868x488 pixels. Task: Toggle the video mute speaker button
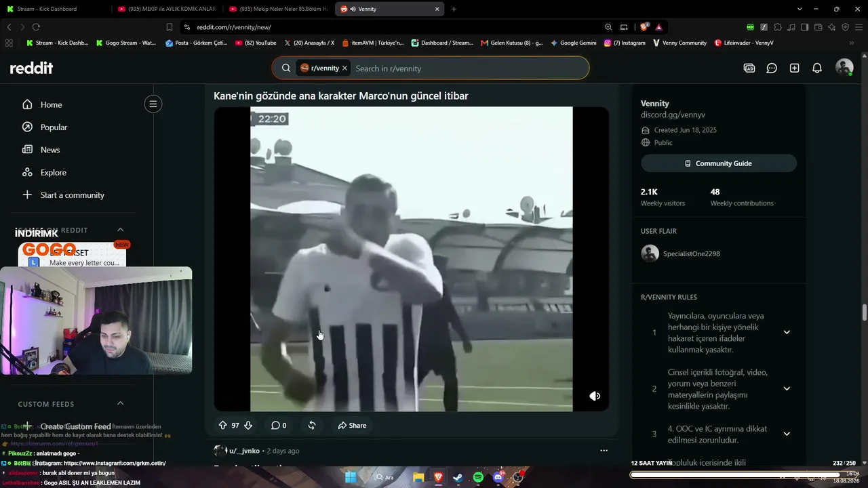click(x=595, y=396)
